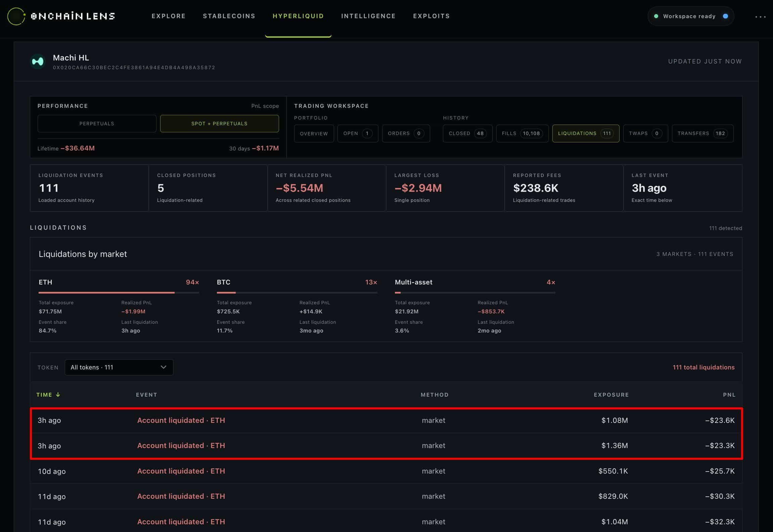Screen dimensions: 773x532
Task: Click the 30 days –$1.17M value
Action: click(x=265, y=148)
